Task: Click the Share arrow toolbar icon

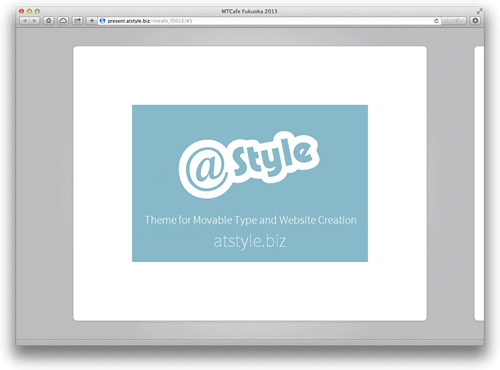Action: tap(77, 21)
